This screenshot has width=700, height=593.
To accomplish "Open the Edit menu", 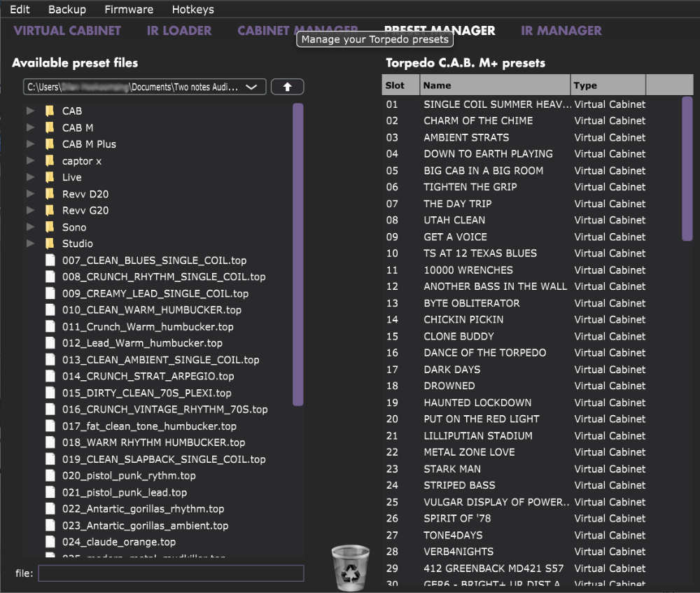I will point(20,9).
